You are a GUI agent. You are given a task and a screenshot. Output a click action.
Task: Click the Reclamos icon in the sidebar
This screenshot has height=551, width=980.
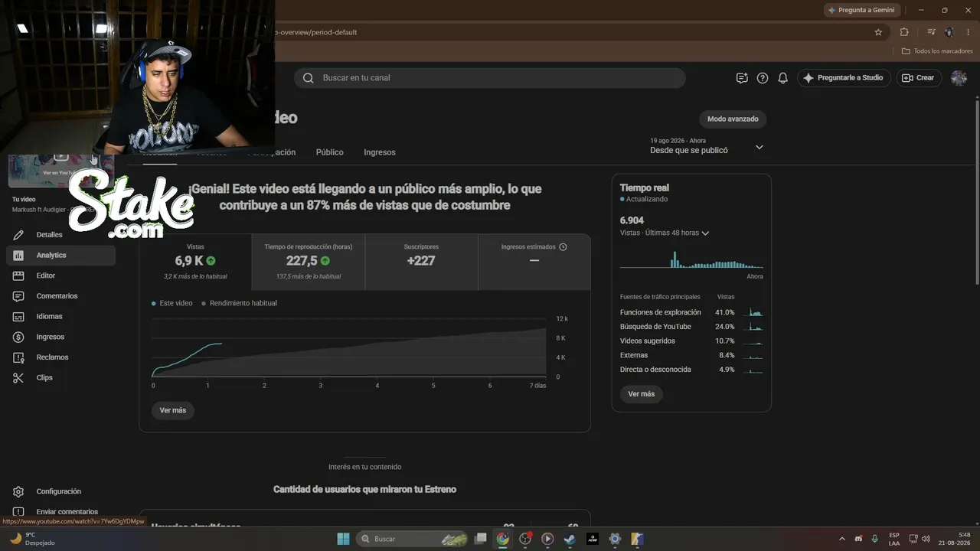coord(19,357)
